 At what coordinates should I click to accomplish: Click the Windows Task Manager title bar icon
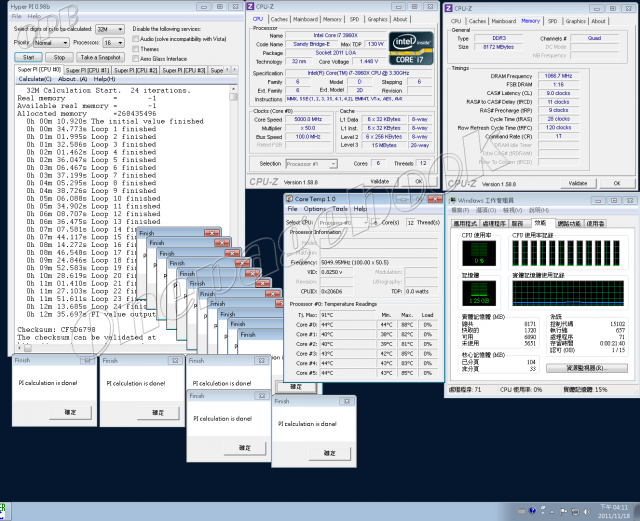pyautogui.click(x=452, y=200)
